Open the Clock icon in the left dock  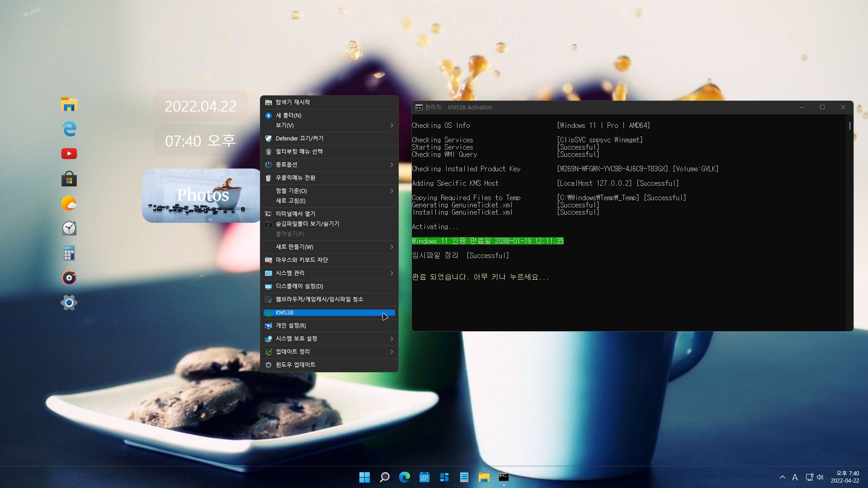tap(69, 228)
